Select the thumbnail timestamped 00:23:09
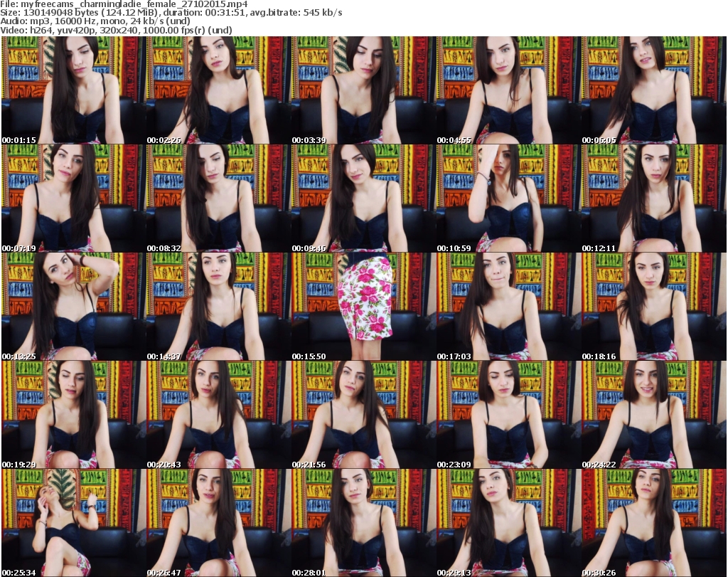Image resolution: width=728 pixels, height=577 pixels. point(509,415)
